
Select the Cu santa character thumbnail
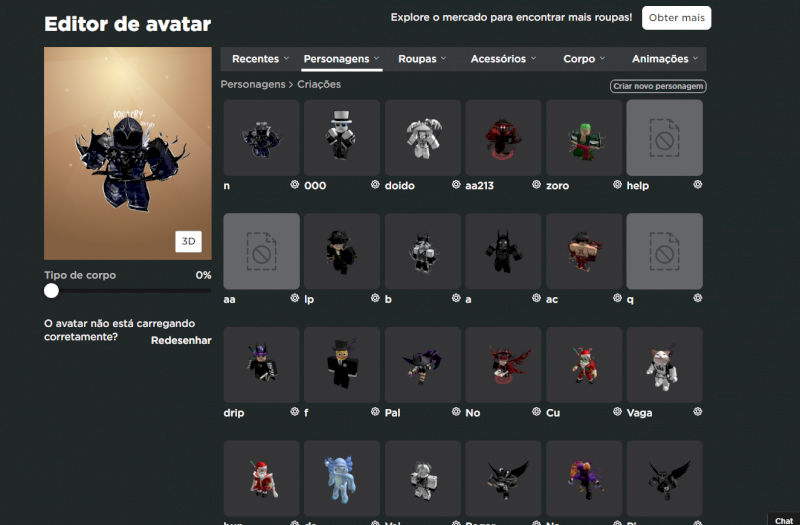584,365
